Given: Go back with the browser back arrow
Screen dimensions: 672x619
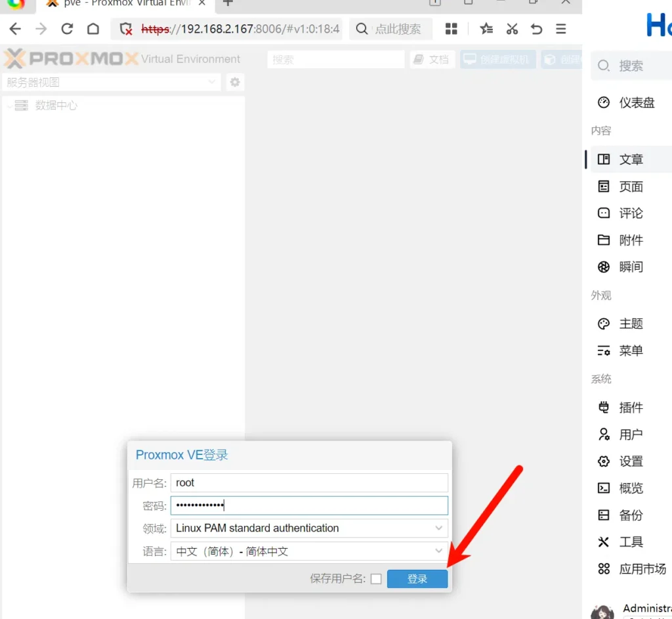Looking at the screenshot, I should tap(15, 29).
